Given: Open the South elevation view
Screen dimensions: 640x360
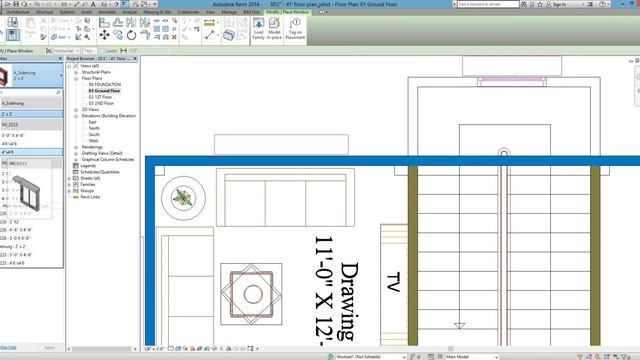Looking at the screenshot, I should click(x=94, y=134).
